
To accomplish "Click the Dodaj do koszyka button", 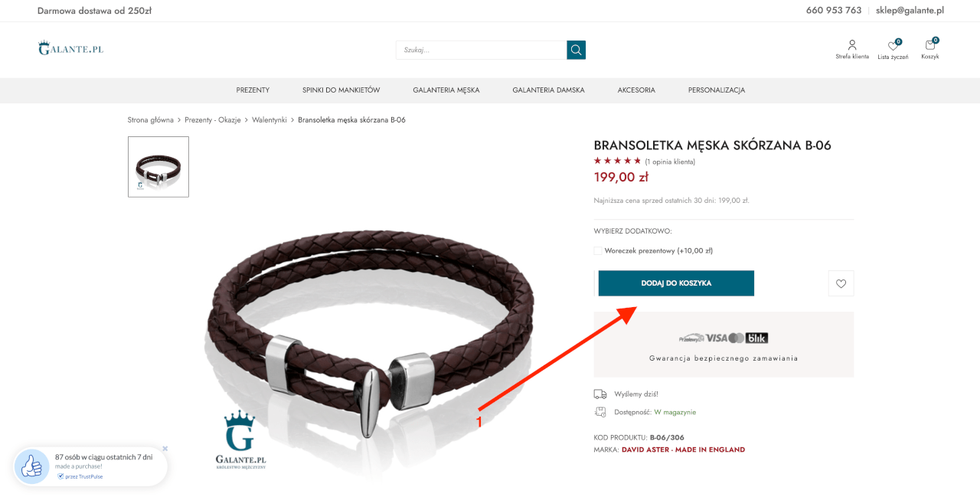I will pos(676,283).
